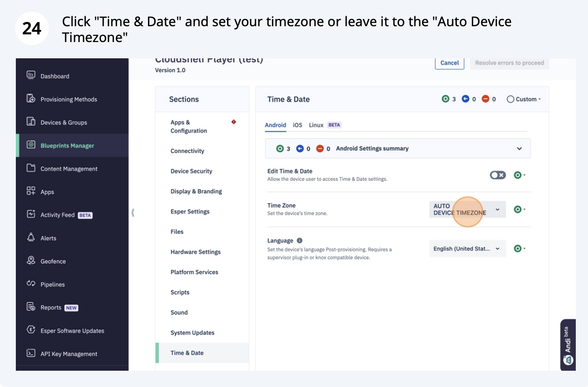The height and width of the screenshot is (387, 588).
Task: Expand the Android Settings summary chevron
Action: tap(519, 148)
